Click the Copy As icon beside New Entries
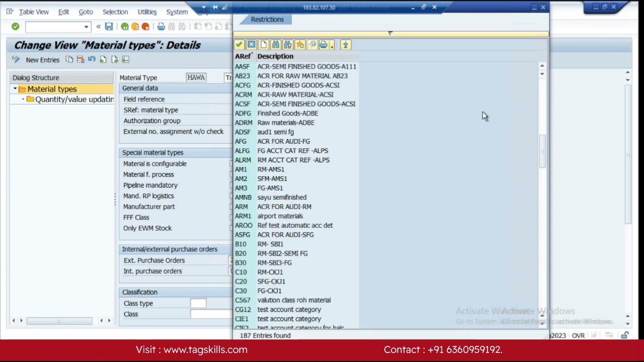 pos(69,60)
